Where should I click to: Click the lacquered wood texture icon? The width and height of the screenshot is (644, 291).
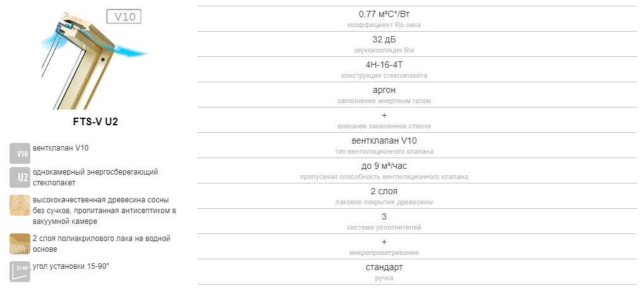20,244
